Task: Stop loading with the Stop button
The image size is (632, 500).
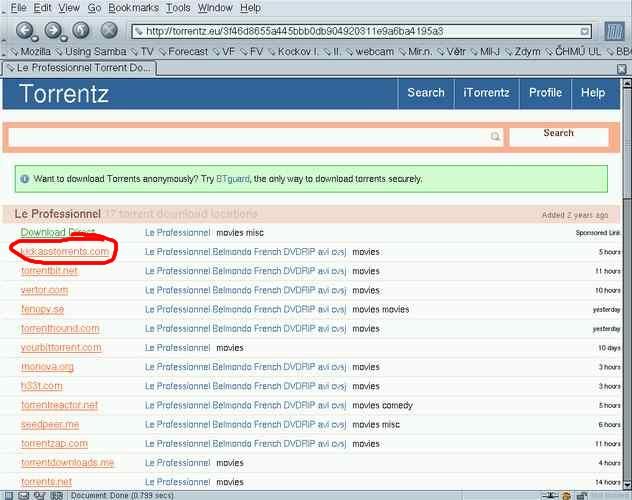Action: pyautogui.click(x=109, y=30)
